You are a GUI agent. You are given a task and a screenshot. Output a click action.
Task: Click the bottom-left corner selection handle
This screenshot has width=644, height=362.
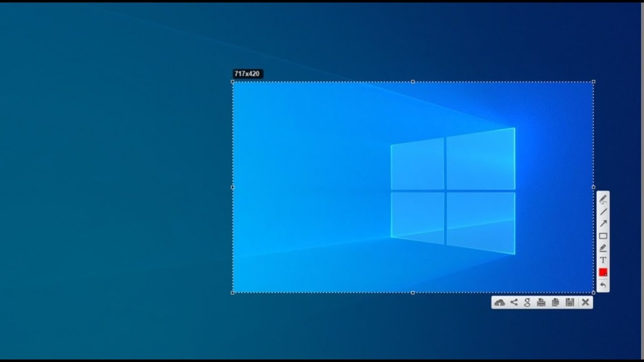coord(232,293)
